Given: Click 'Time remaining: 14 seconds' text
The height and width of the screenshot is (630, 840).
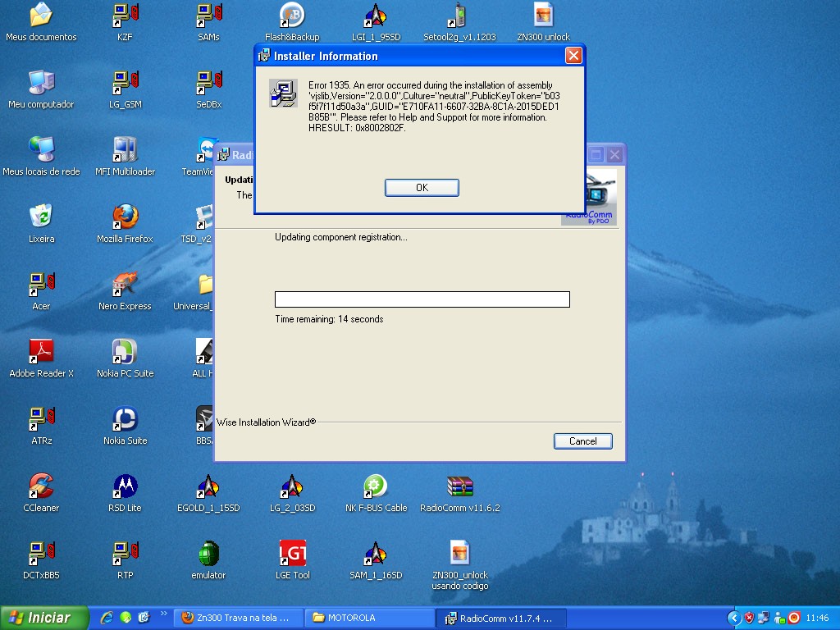Looking at the screenshot, I should (329, 319).
